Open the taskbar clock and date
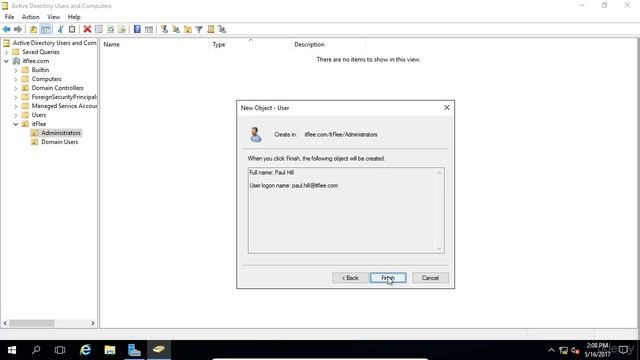The height and width of the screenshot is (360, 640). point(597,350)
